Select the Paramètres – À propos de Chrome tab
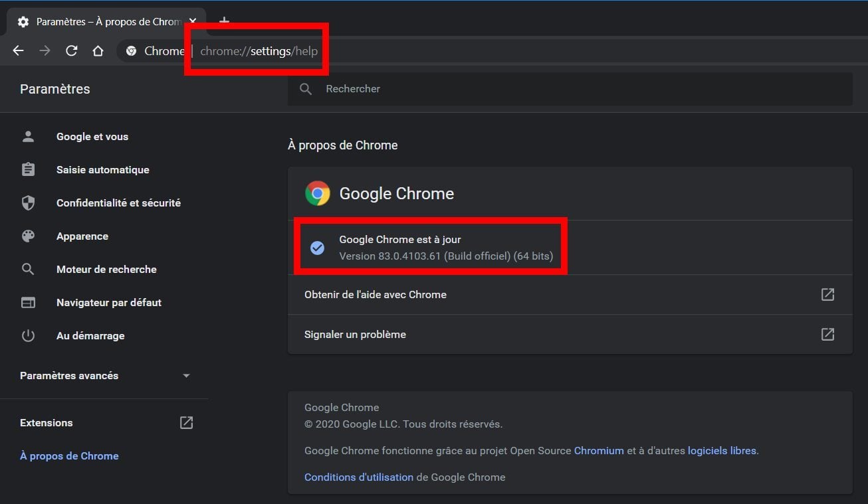The image size is (868, 504). tap(106, 22)
